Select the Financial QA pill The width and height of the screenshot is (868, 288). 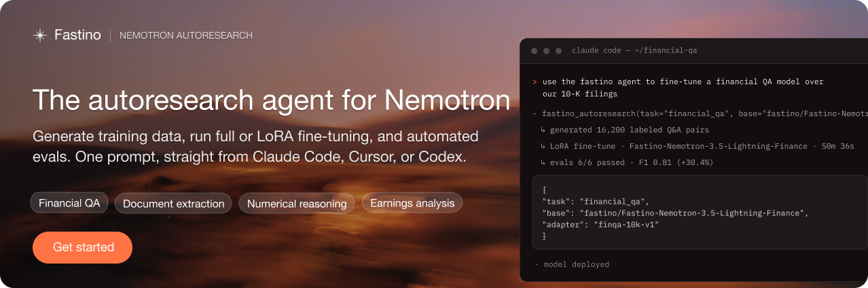point(69,203)
